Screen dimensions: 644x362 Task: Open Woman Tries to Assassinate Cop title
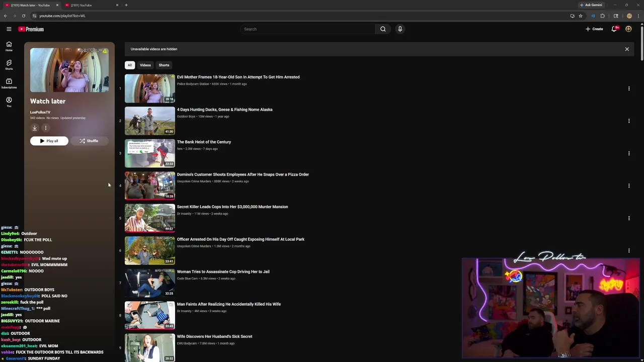(223, 271)
